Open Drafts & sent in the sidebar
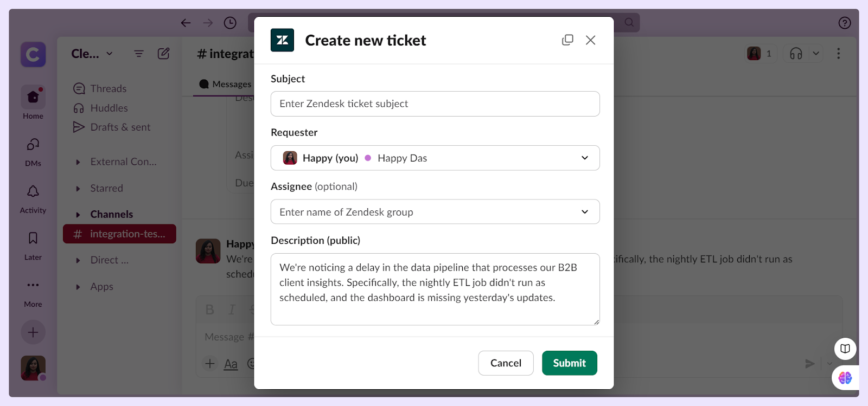The image size is (868, 406). [112, 127]
